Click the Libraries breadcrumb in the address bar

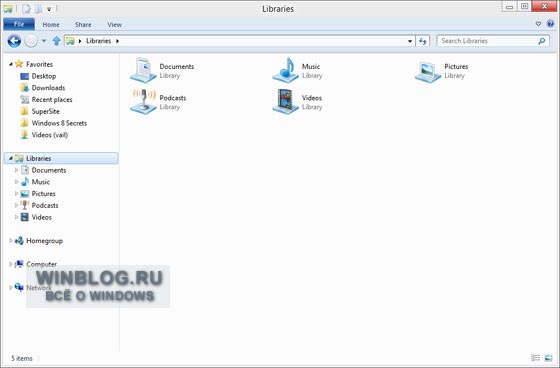(x=99, y=41)
